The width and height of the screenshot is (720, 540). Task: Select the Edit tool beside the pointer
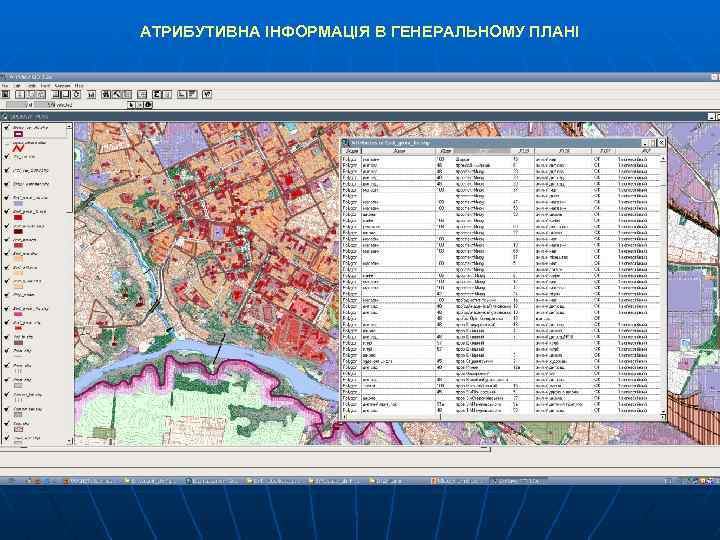[x=140, y=105]
